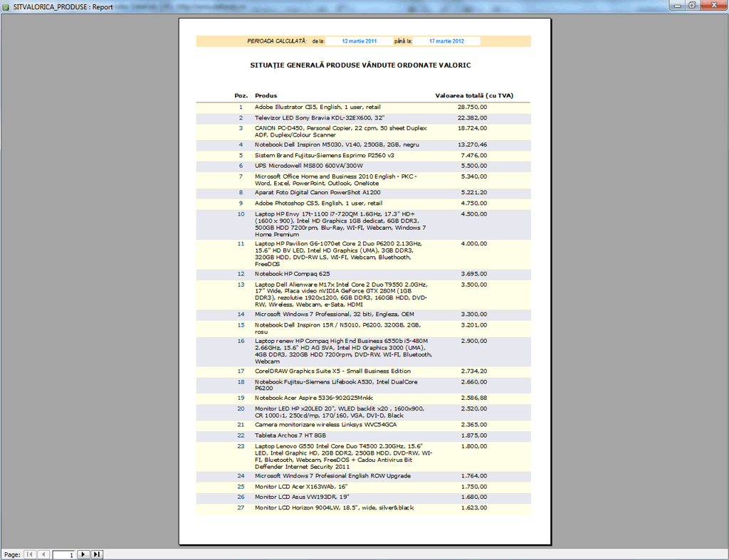Select Sistem Brand Fujitsu-Siemens Esprimo row
Viewport: 729px width, 560px height.
363,156
